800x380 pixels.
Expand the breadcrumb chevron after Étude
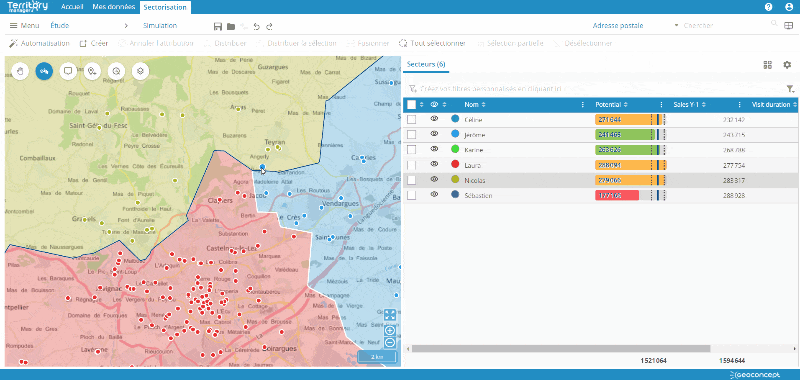click(x=126, y=26)
